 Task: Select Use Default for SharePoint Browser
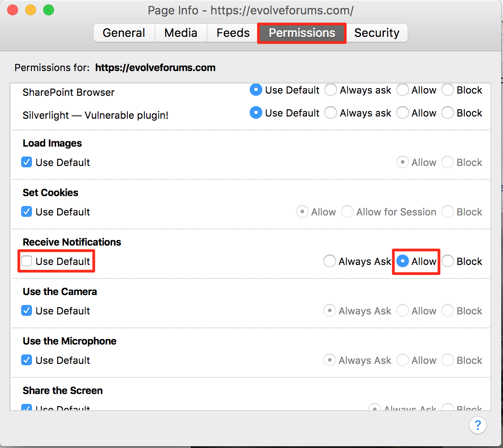point(256,90)
